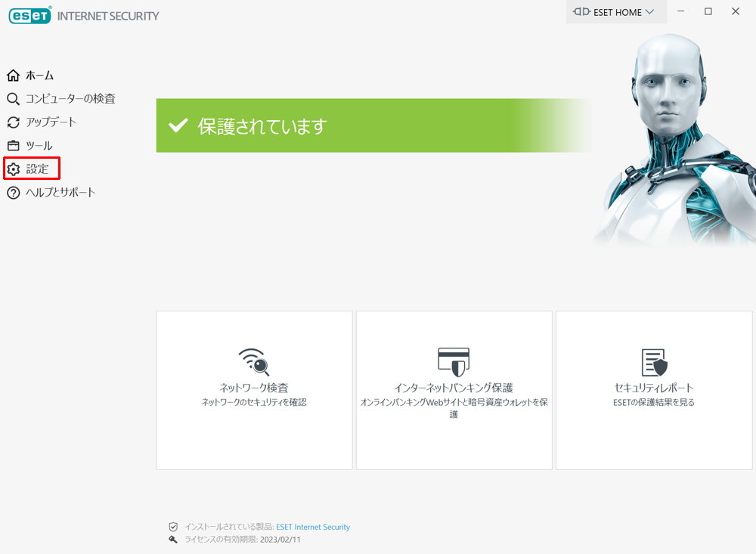Select アップデート in the sidebar
Screen dimensions: 756x554
point(51,122)
